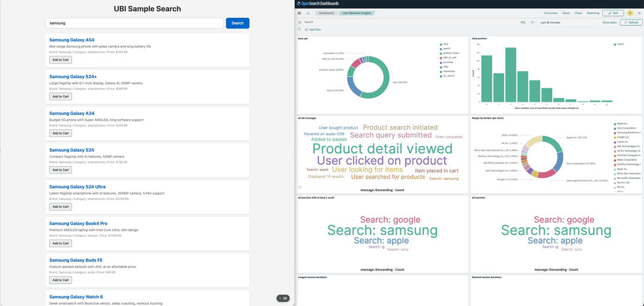
Task: Add Samsung Galaxy A34 to cart
Action: (x=60, y=133)
